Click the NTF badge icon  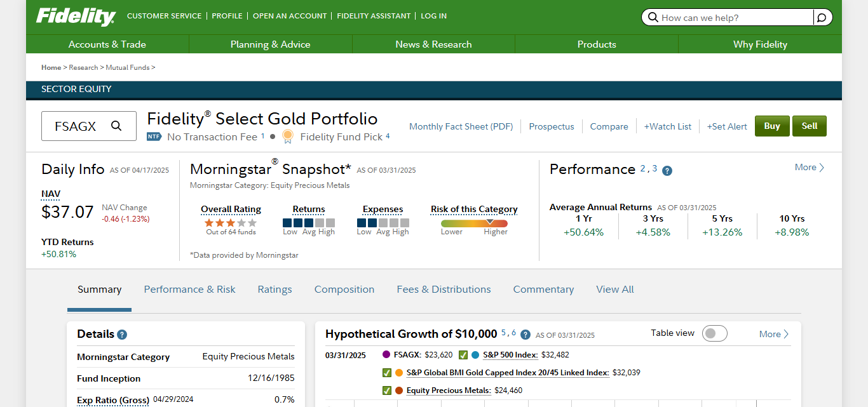pos(154,137)
